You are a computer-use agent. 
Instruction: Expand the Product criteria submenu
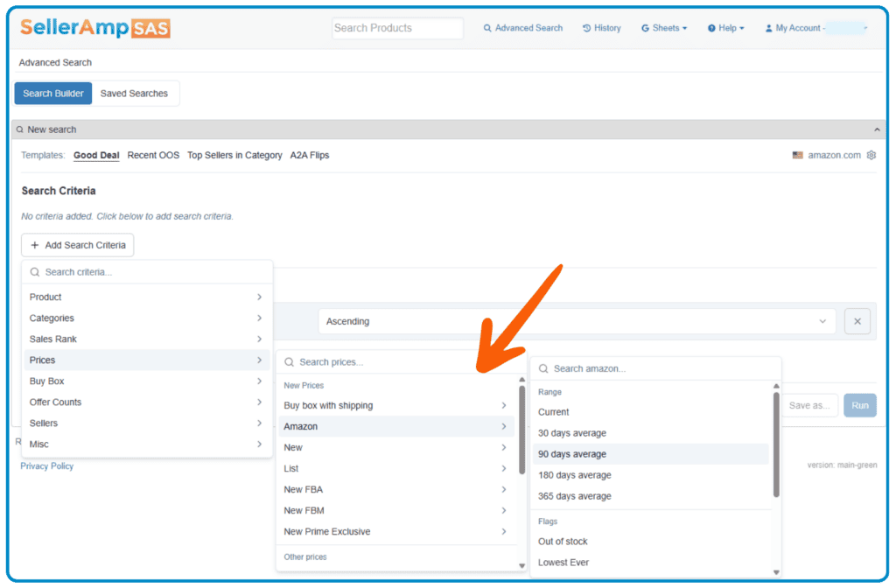pyautogui.click(x=146, y=297)
